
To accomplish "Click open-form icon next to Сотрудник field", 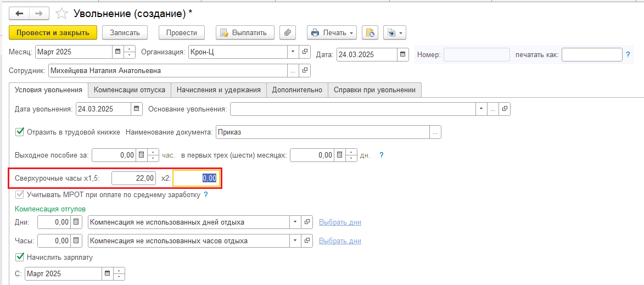I will 305,71.
